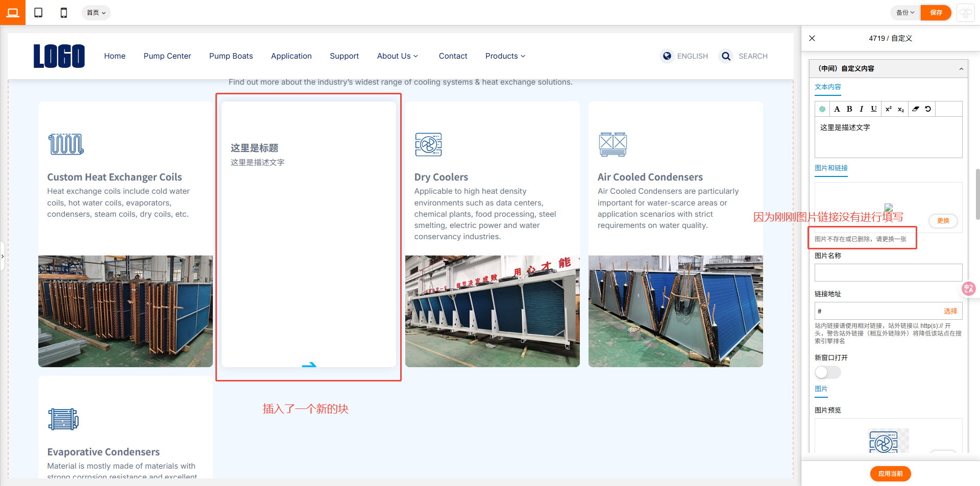Click the blue arrow in the new block
This screenshot has height=486, width=980.
309,365
